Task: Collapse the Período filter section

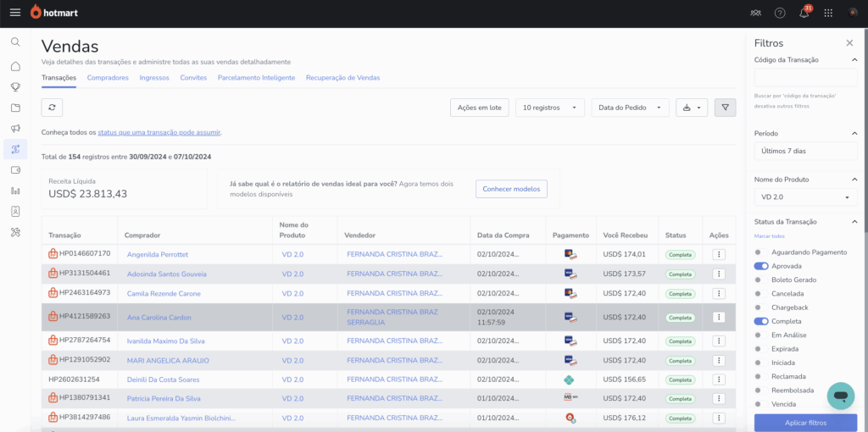Action: click(854, 133)
